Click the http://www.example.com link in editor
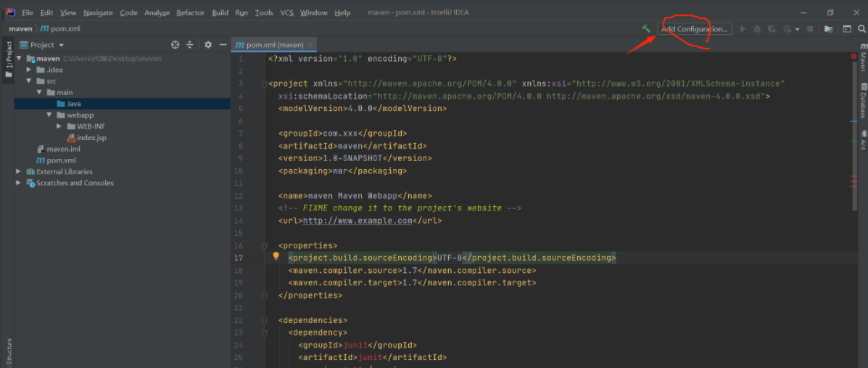Screen dimensions: 868x368 click(357, 221)
